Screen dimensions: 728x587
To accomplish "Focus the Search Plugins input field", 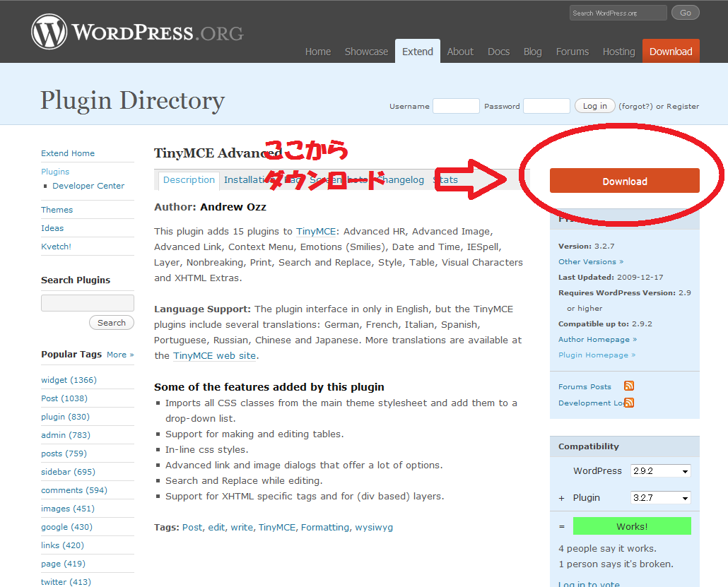I will coord(87,303).
